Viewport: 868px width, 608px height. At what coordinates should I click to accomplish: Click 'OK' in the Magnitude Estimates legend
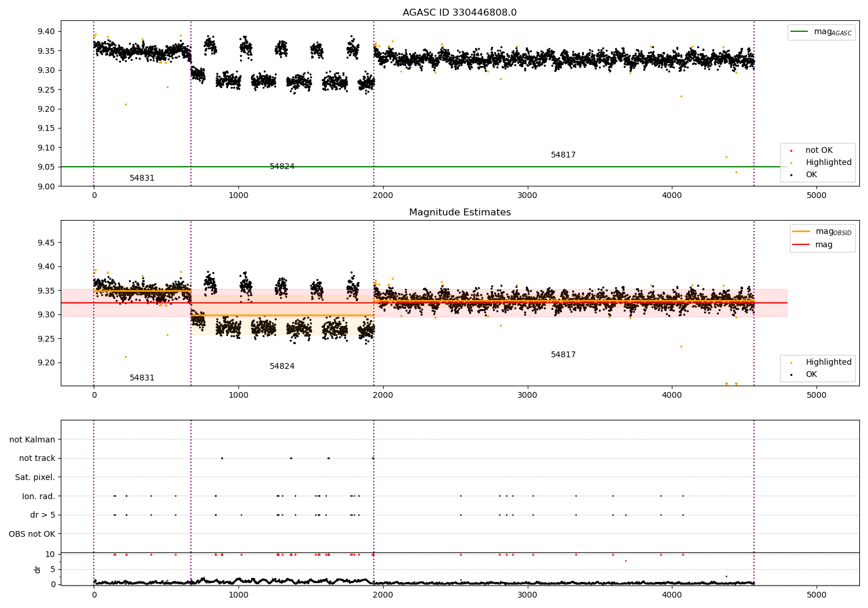click(811, 375)
